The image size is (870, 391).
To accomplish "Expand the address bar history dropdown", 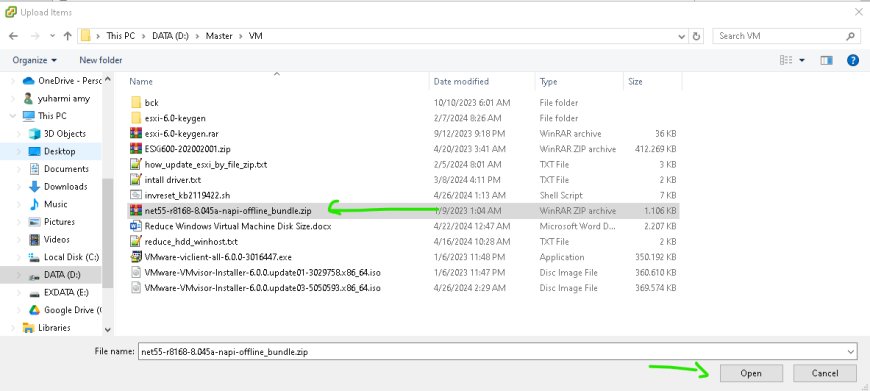I will 682,36.
